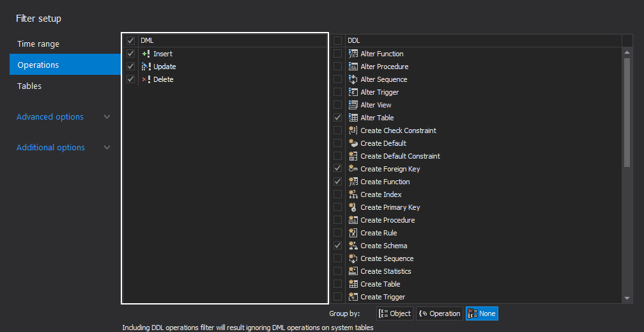Click the Create Default icon

(x=353, y=143)
